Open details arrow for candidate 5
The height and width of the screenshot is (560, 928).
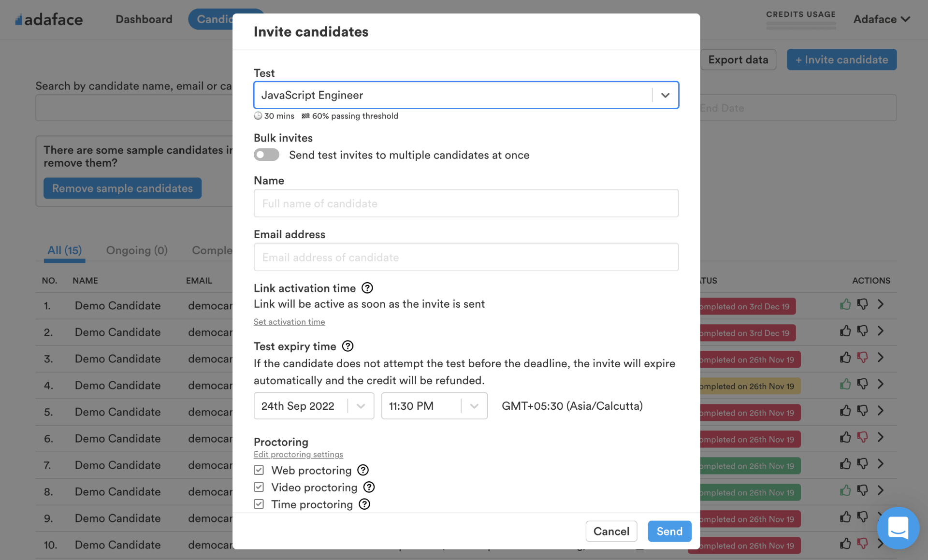[881, 411]
